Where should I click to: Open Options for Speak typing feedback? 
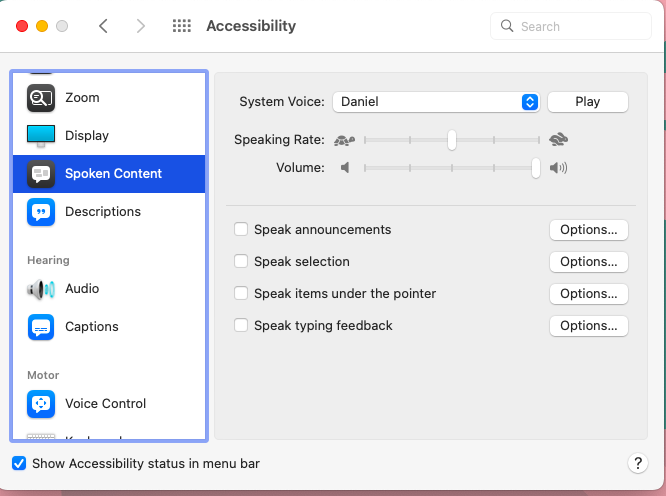coord(588,326)
